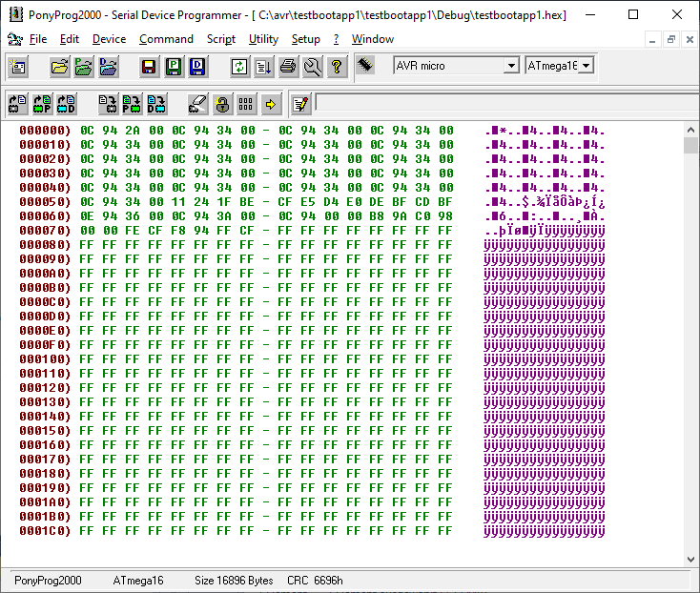The width and height of the screenshot is (700, 593).
Task: Click Read Device (all memory) icon
Action: pyautogui.click(x=18, y=105)
